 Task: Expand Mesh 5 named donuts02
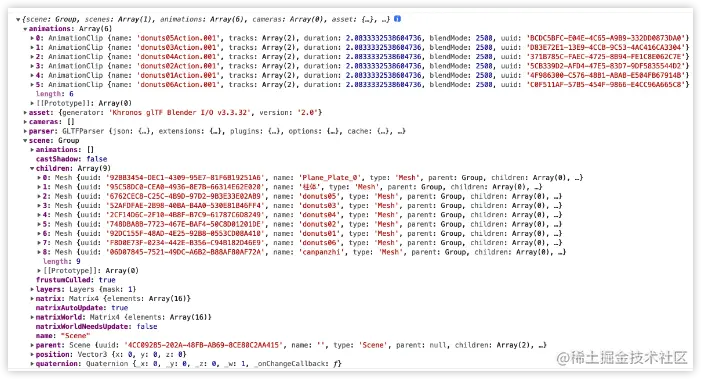(x=39, y=224)
